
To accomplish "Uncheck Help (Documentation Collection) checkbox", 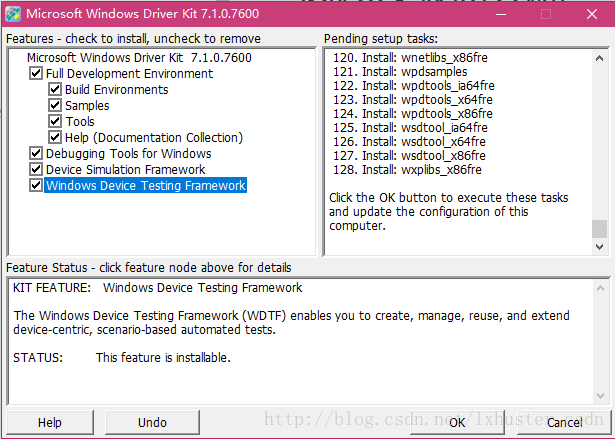I will (55, 137).
